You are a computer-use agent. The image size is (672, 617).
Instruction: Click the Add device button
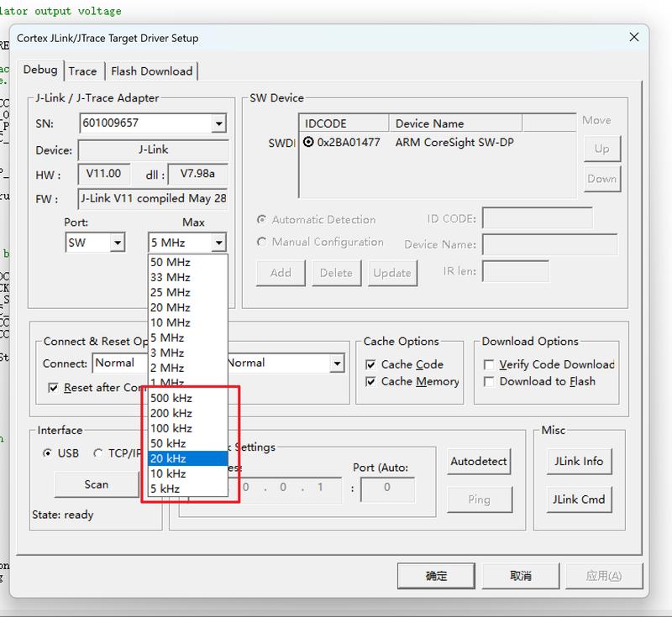281,273
